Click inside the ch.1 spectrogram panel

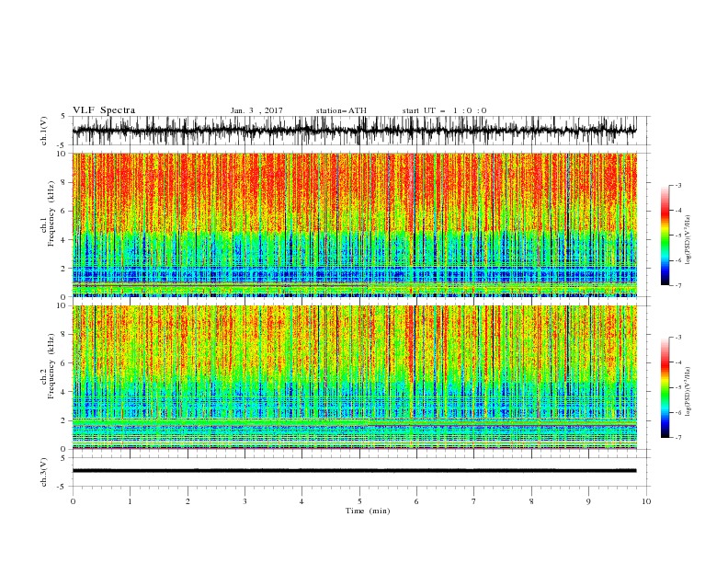coord(354,224)
